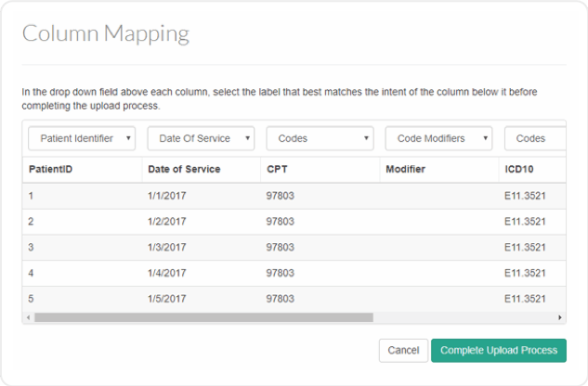Click the Cancel button

click(x=403, y=351)
